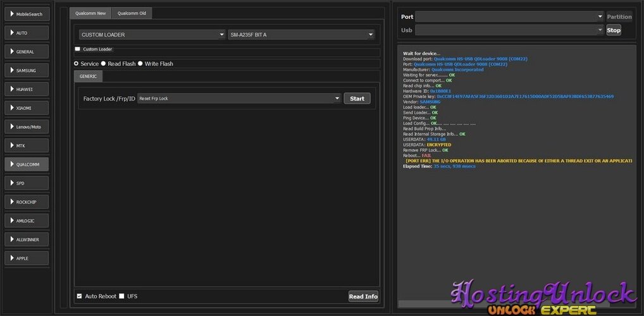The width and height of the screenshot is (644, 316).
Task: Click the Partition button
Action: [x=619, y=17]
